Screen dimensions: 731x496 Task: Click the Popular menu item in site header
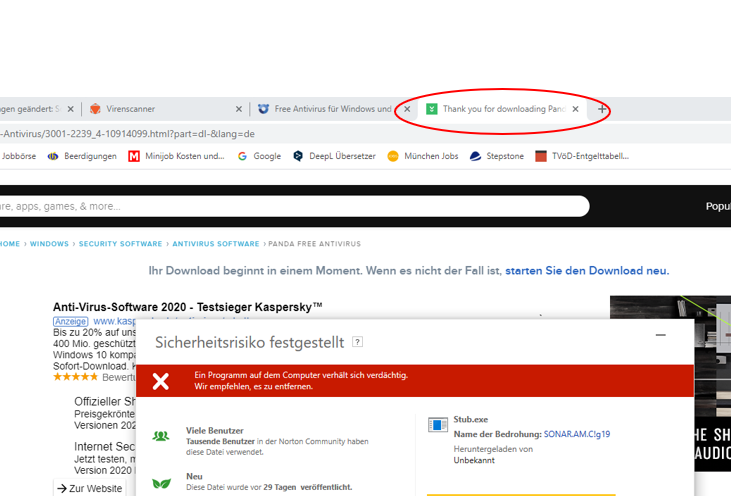pyautogui.click(x=718, y=206)
